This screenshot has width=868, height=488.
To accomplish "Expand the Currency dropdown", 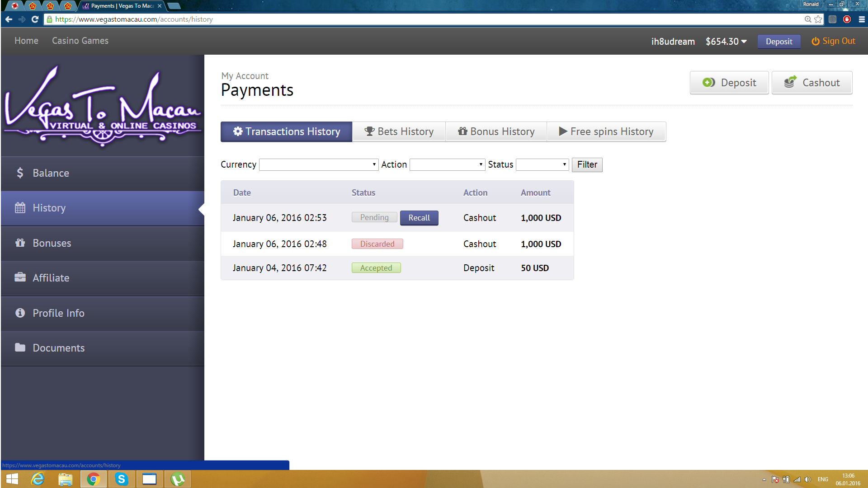I will click(319, 164).
